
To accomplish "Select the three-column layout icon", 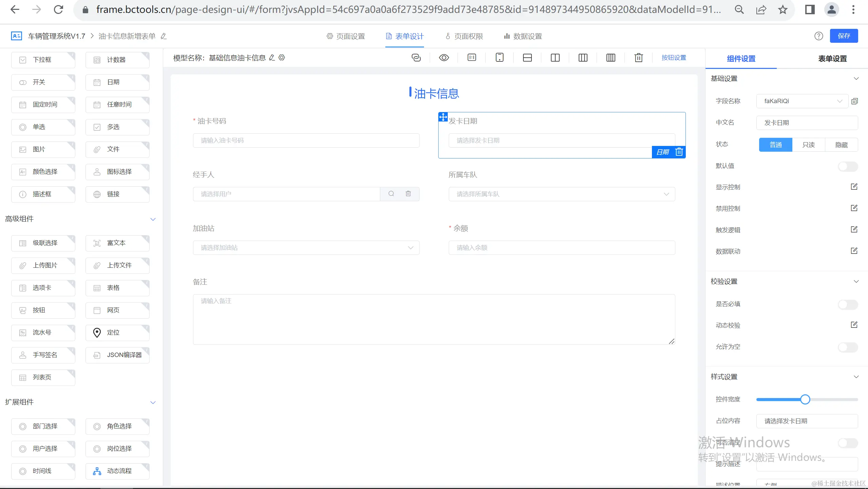I will point(583,58).
